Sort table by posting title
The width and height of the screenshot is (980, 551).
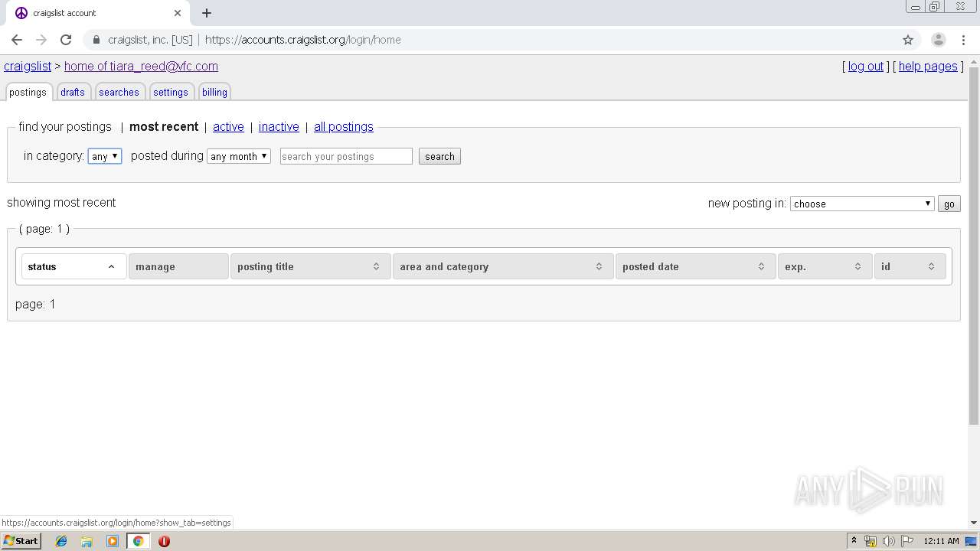[x=310, y=266]
